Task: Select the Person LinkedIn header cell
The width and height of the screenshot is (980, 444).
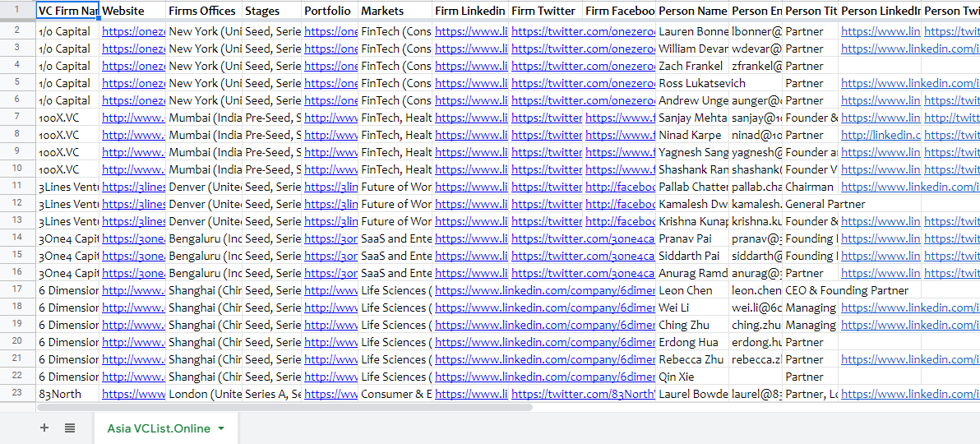Action: click(880, 11)
